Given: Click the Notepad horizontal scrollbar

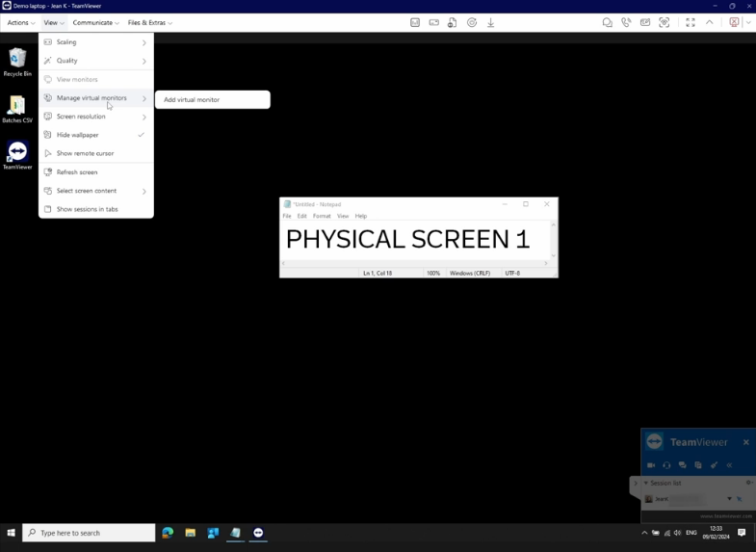Looking at the screenshot, I should coord(414,263).
